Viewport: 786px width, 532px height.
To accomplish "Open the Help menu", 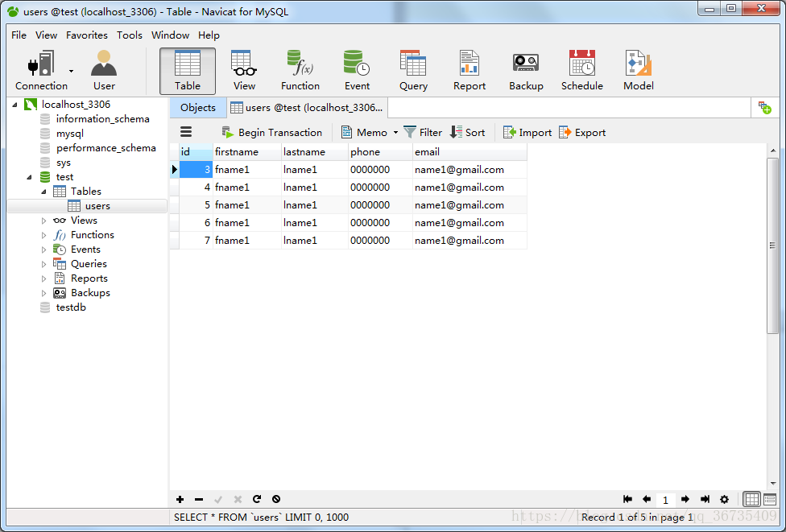I will pyautogui.click(x=209, y=35).
